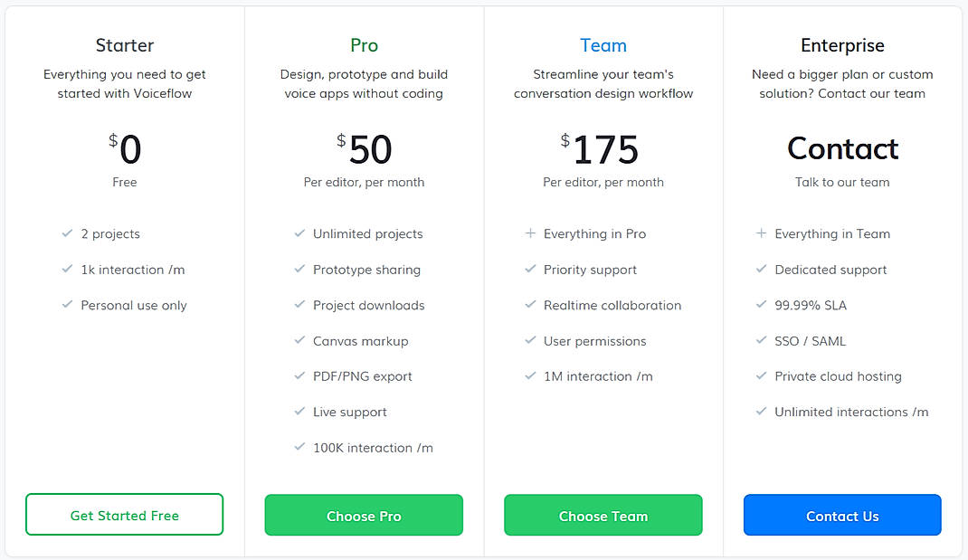Select the checkmark next to "Private cloud hosting"
Viewport: 968px width, 560px height.
(761, 376)
